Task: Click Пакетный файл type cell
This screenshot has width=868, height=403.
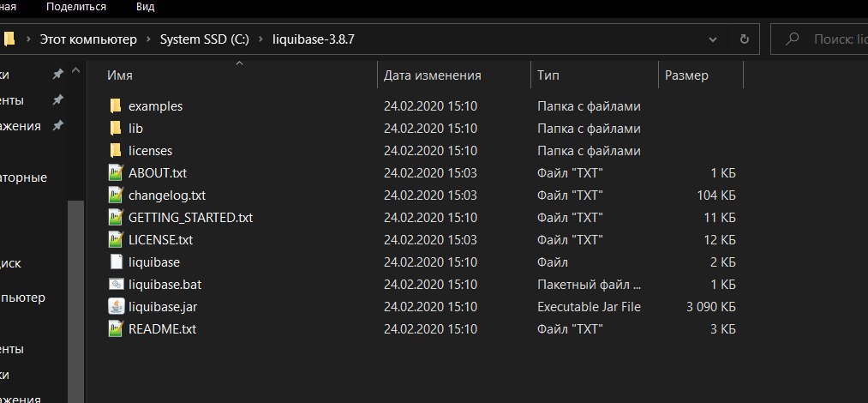Action: (589, 285)
